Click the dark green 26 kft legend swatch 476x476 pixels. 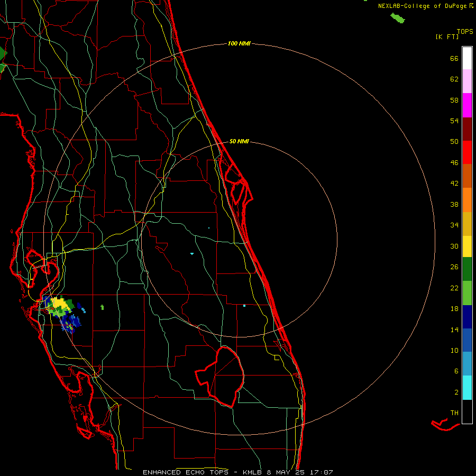pos(467,269)
